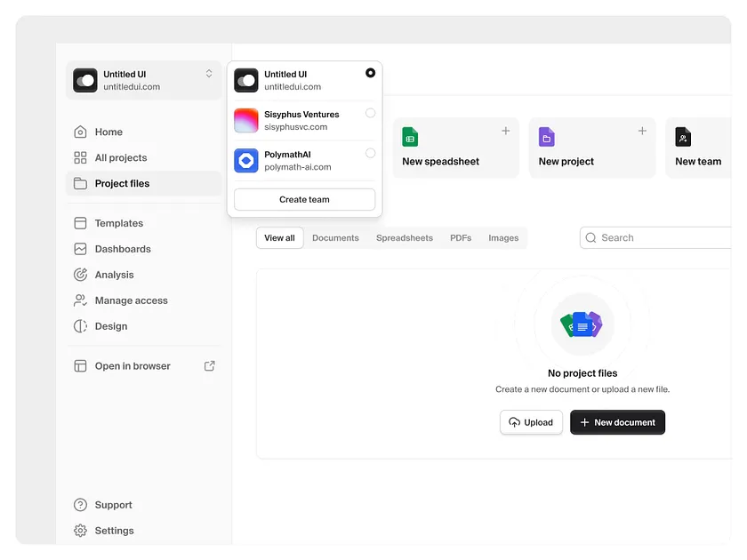Click the Sisyphus Ventures gradient logo
The image size is (747, 560).
click(x=245, y=119)
